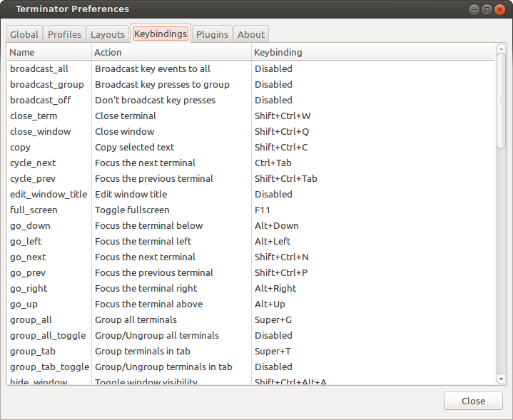Select the go_left row name
Viewport: 513px width, 420px height.
tap(26, 242)
